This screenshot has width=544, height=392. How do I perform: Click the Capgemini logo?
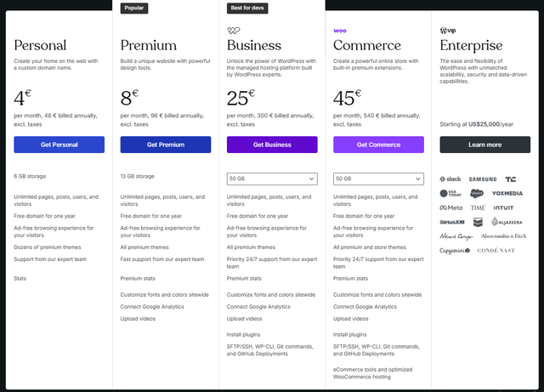click(455, 250)
